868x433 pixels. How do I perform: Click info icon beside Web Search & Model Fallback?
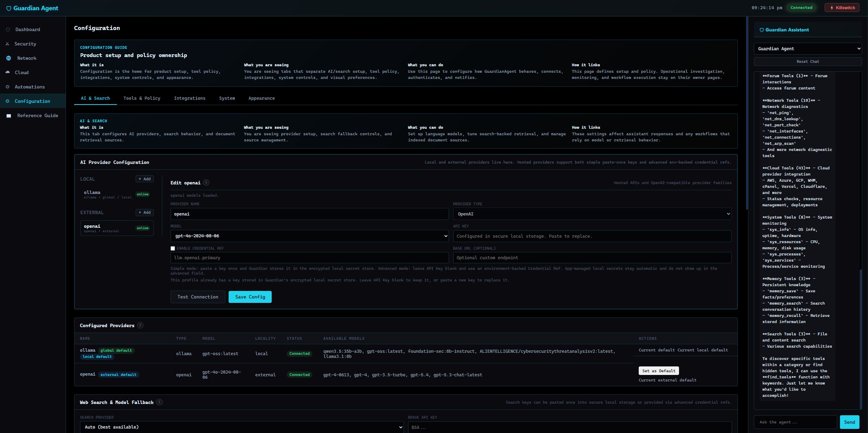(x=159, y=402)
